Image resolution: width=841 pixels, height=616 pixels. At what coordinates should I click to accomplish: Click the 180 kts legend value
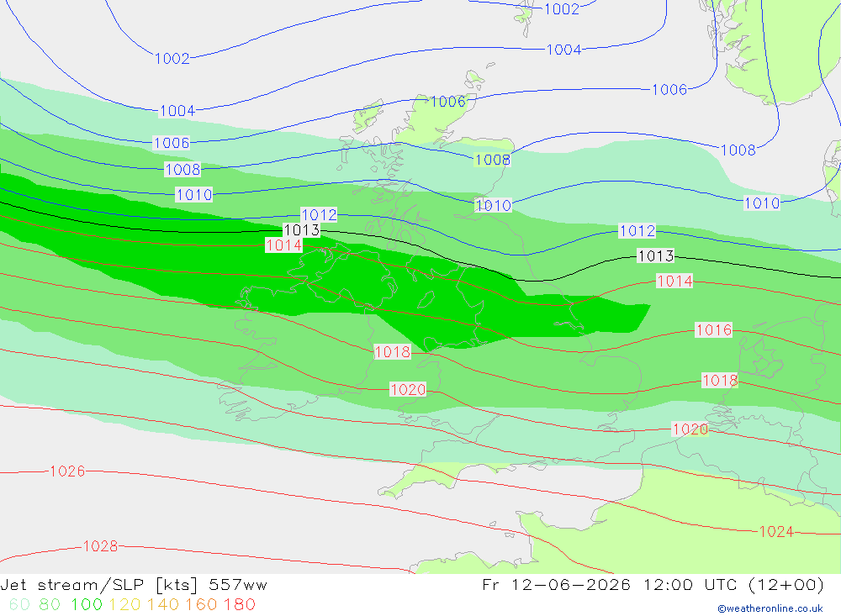point(239,604)
